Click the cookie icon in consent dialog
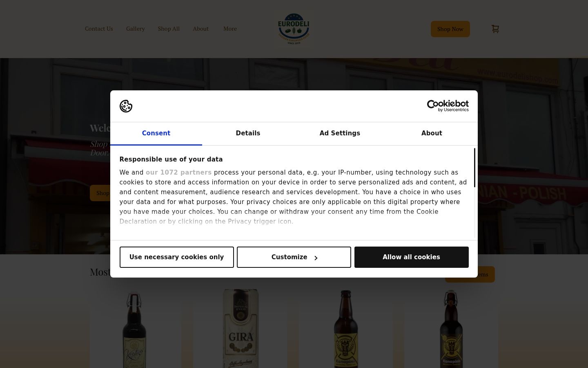This screenshot has width=588, height=368. point(126,106)
